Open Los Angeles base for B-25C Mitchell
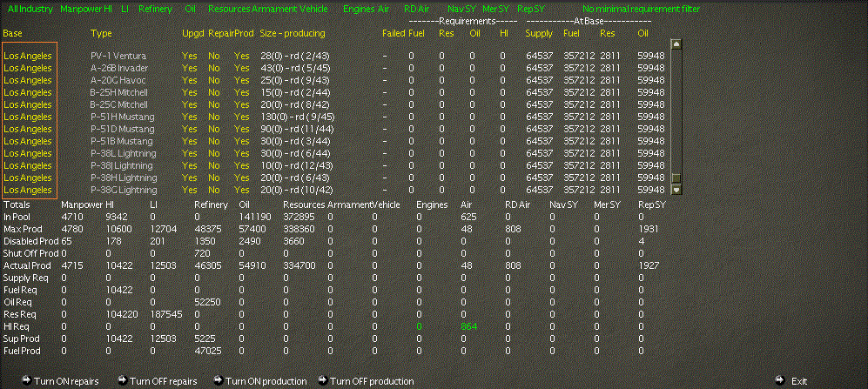The width and height of the screenshot is (868, 389). coord(28,104)
